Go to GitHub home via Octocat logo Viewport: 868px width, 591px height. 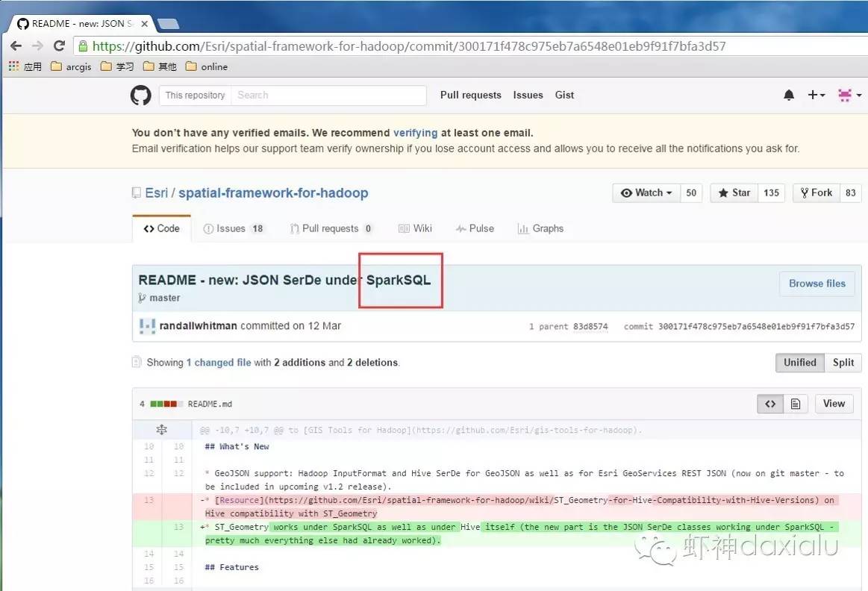pyautogui.click(x=140, y=96)
